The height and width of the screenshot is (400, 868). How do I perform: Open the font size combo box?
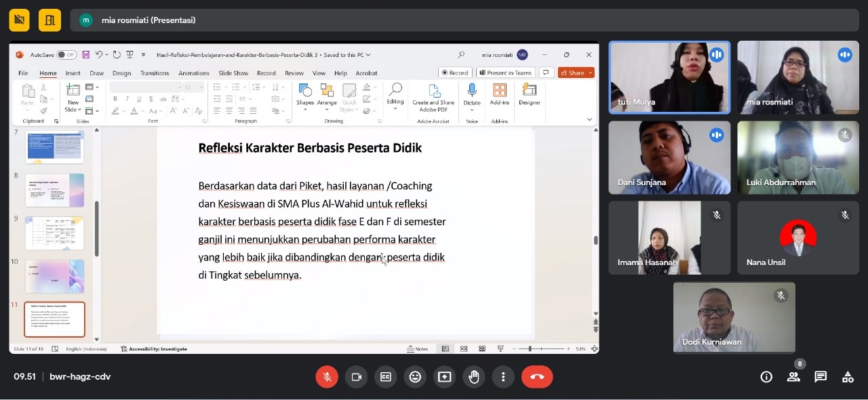click(194, 87)
